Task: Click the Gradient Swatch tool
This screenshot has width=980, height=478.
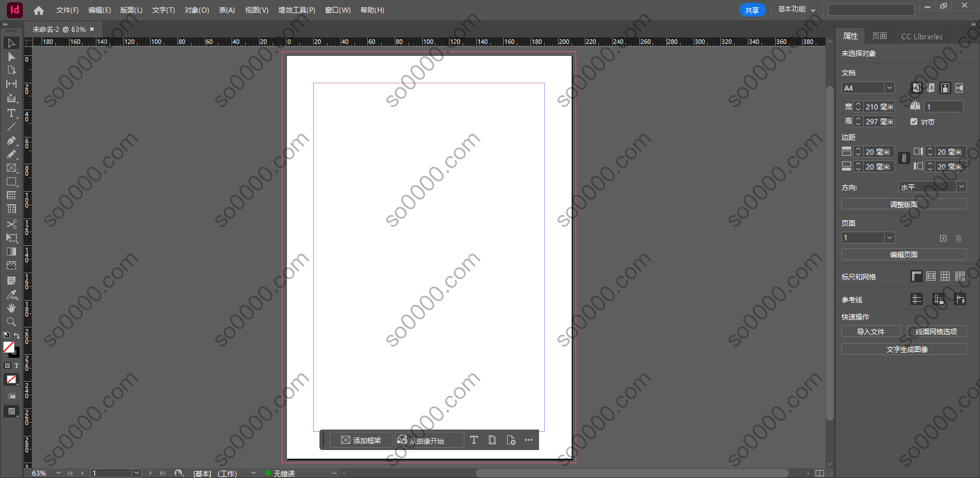Action: 11,252
